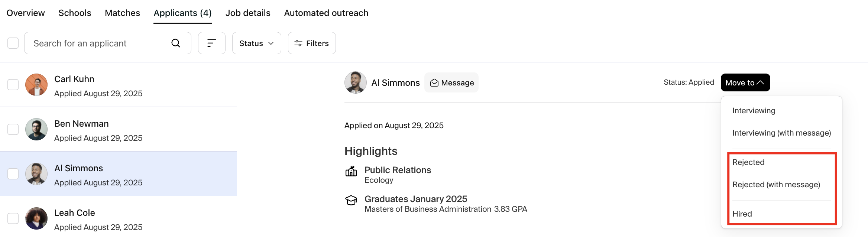Open the Status dropdown filter
This screenshot has width=868, height=237.
pos(256,43)
